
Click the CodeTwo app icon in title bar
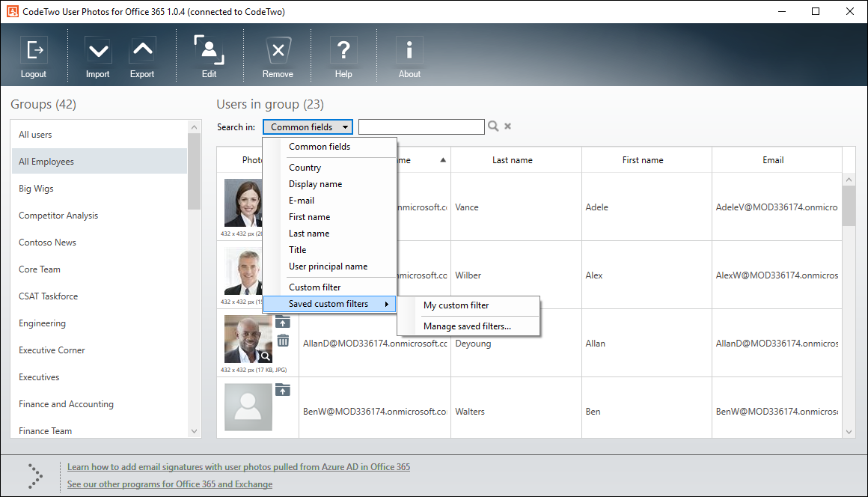coord(12,11)
